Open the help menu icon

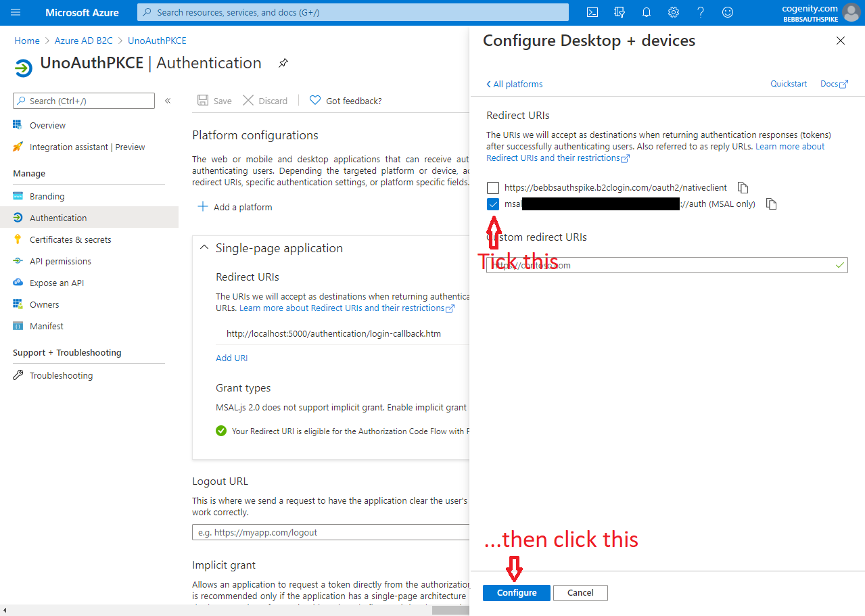click(700, 12)
